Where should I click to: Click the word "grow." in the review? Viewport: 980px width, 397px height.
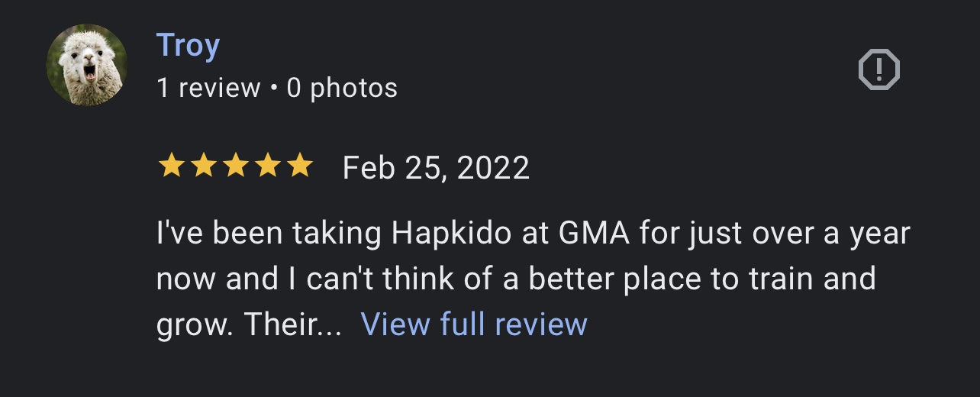[x=194, y=324]
